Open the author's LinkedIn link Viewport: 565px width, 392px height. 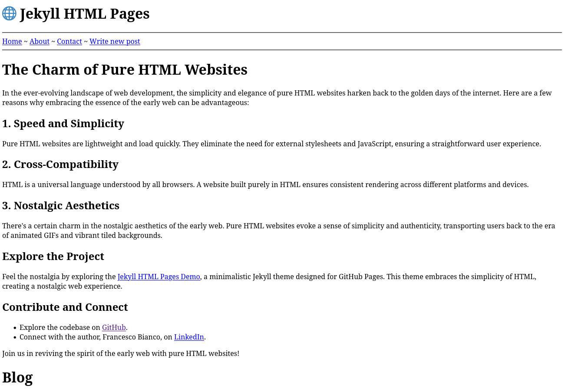click(x=189, y=337)
